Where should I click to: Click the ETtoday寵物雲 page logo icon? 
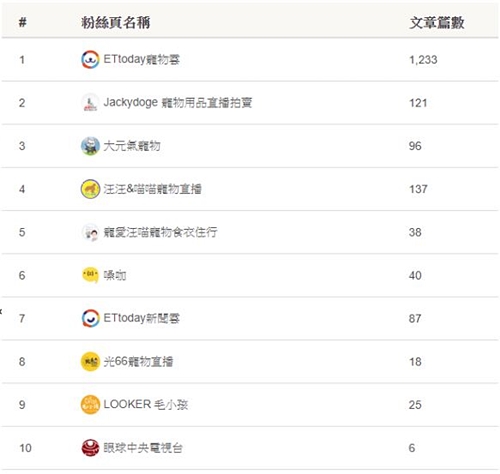coord(90,60)
